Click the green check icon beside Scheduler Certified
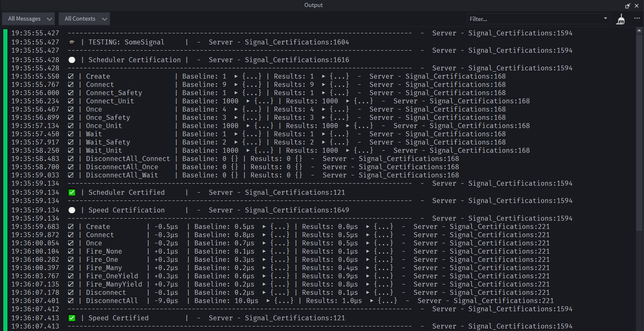644x331 pixels. coord(72,192)
